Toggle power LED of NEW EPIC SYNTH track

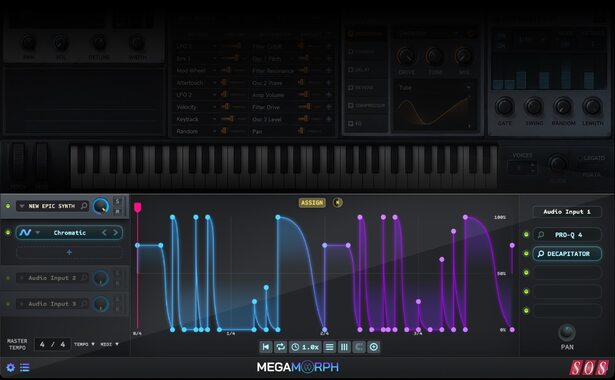8,205
